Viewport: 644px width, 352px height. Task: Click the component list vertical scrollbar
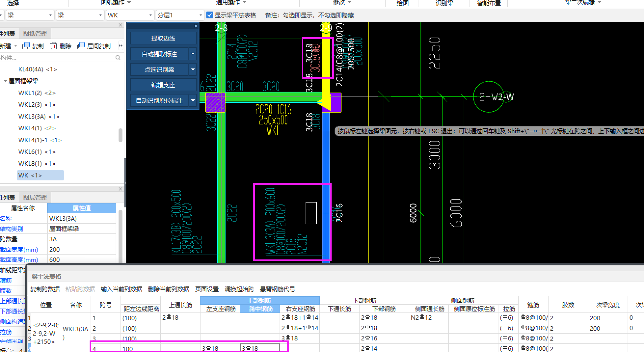[x=121, y=135]
